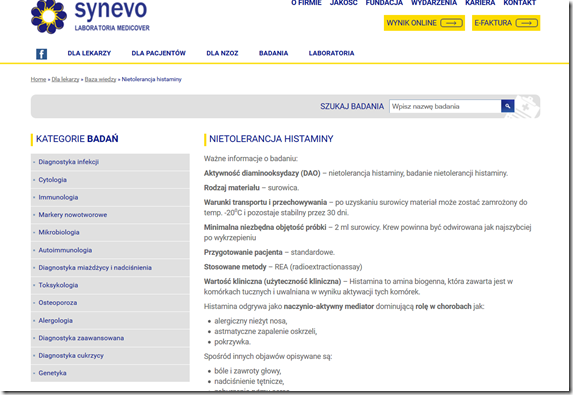This screenshot has width=573, height=395.
Task: Click SZUKAJ BADANIA label
Action: pyautogui.click(x=352, y=106)
